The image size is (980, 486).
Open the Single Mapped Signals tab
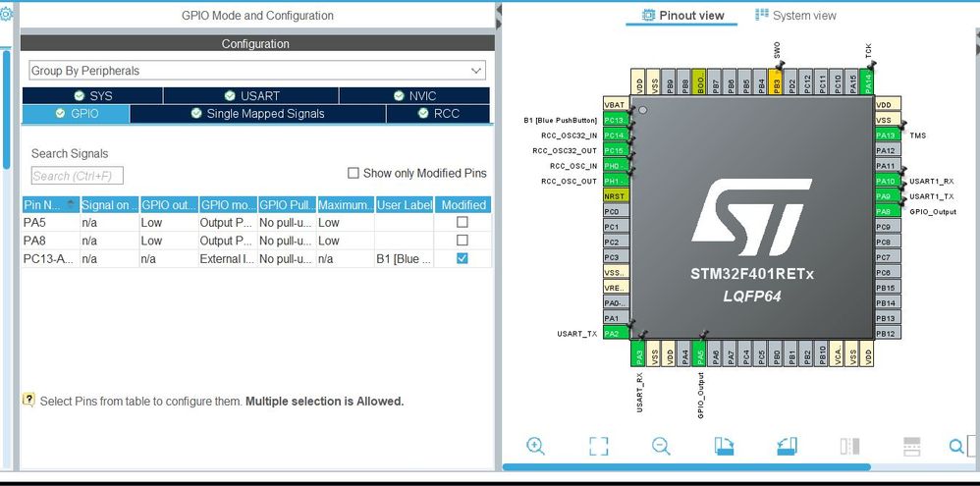coord(258,114)
